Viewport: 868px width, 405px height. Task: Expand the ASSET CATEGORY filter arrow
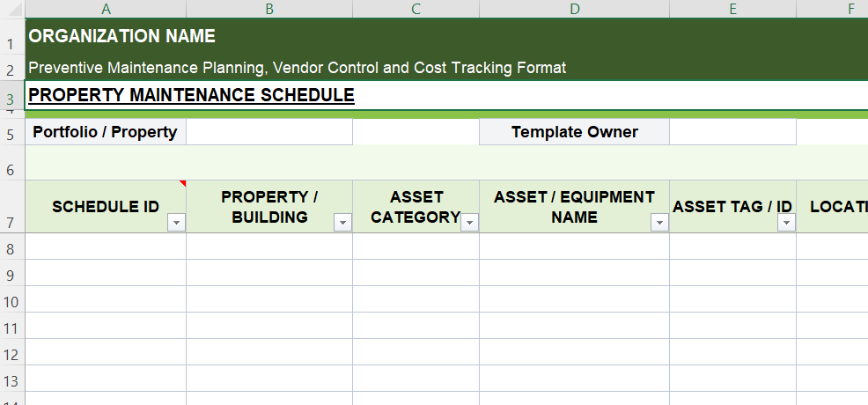(470, 224)
